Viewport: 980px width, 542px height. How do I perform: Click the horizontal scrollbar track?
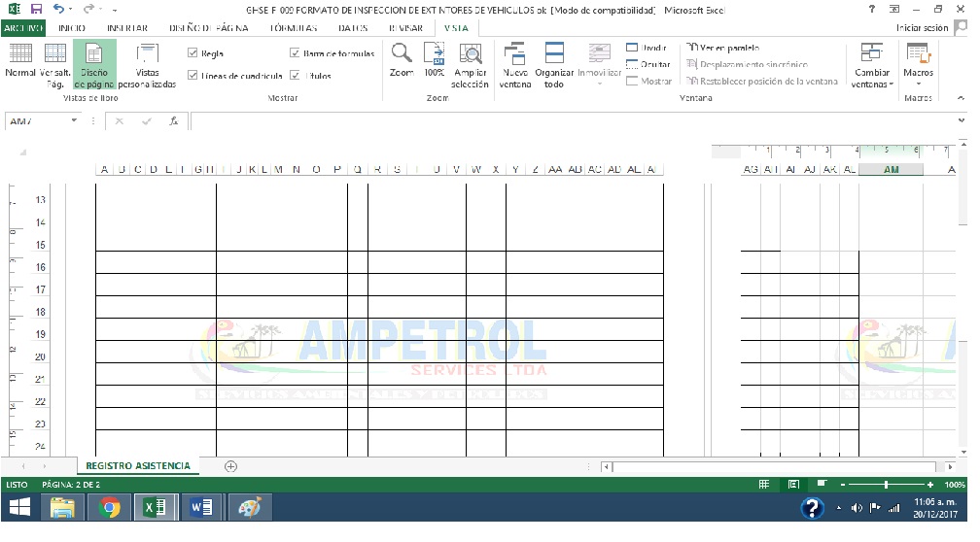tap(775, 466)
